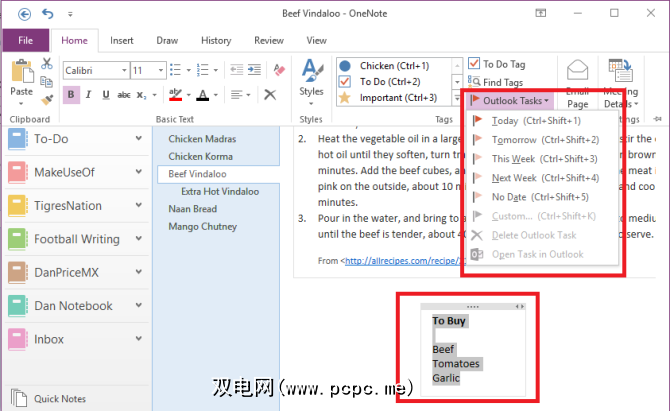Click the Copy icon
This screenshot has width=670, height=411.
[47, 82]
